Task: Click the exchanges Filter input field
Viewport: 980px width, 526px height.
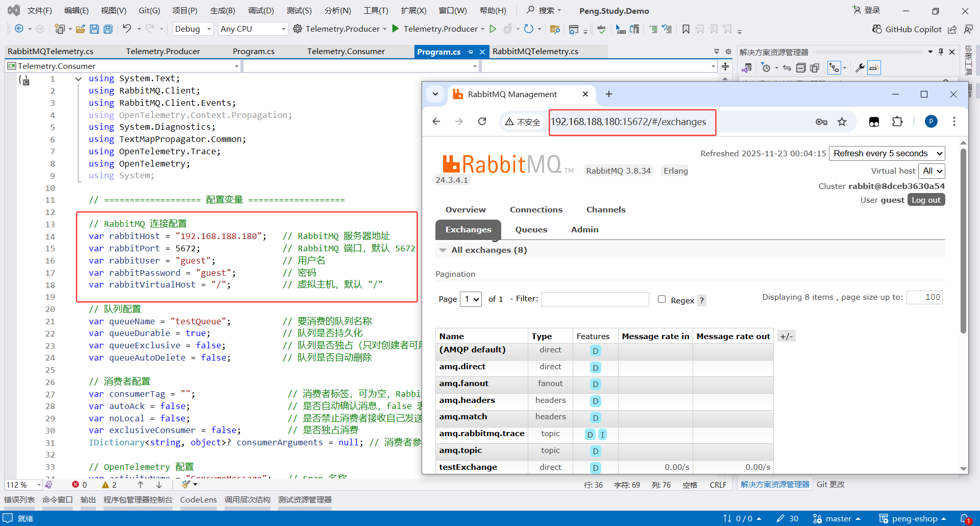Action: click(595, 299)
